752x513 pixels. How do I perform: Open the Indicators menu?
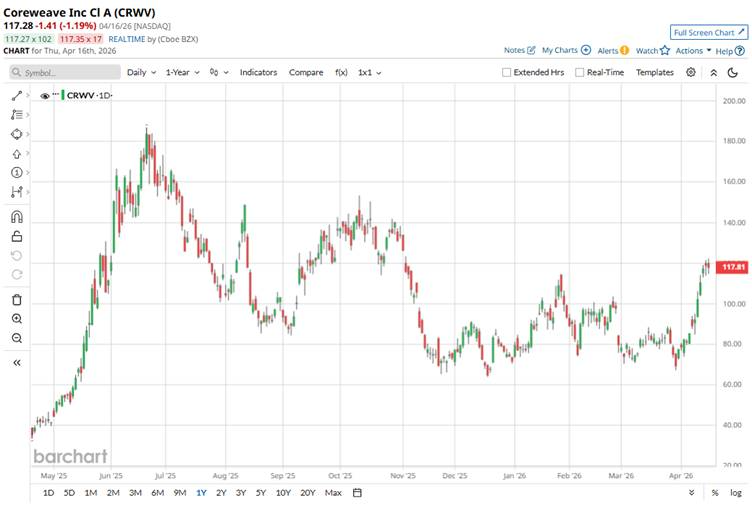pyautogui.click(x=258, y=72)
